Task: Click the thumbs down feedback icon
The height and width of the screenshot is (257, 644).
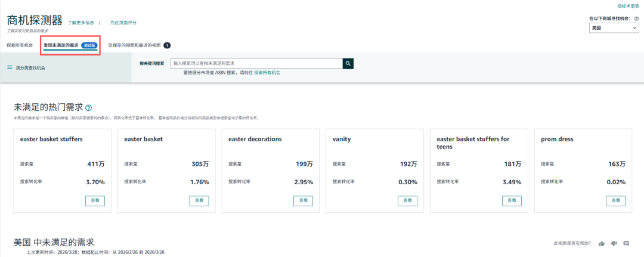Action: pyautogui.click(x=614, y=243)
